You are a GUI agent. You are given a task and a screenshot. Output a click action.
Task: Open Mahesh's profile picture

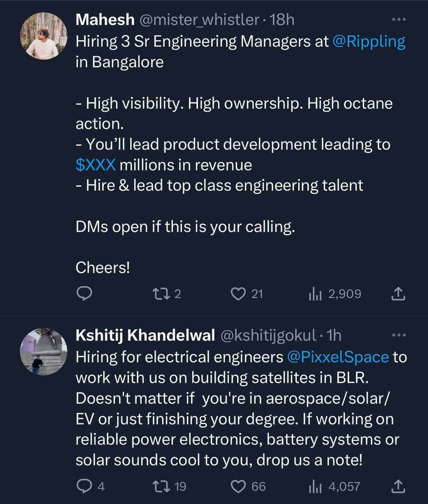click(43, 36)
